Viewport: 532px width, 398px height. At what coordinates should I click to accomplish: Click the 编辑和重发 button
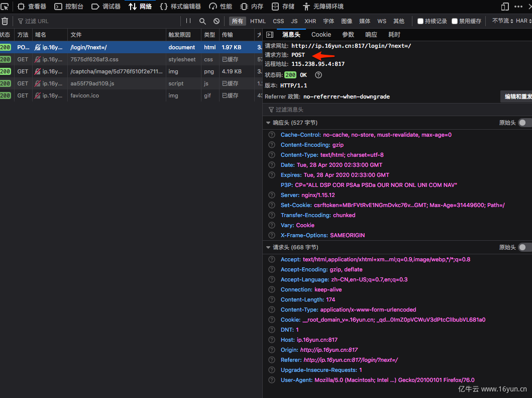point(517,96)
